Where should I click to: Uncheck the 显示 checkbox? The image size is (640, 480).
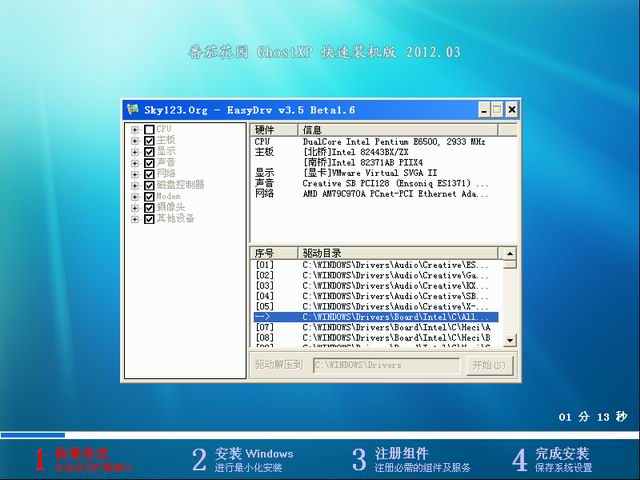tap(149, 152)
